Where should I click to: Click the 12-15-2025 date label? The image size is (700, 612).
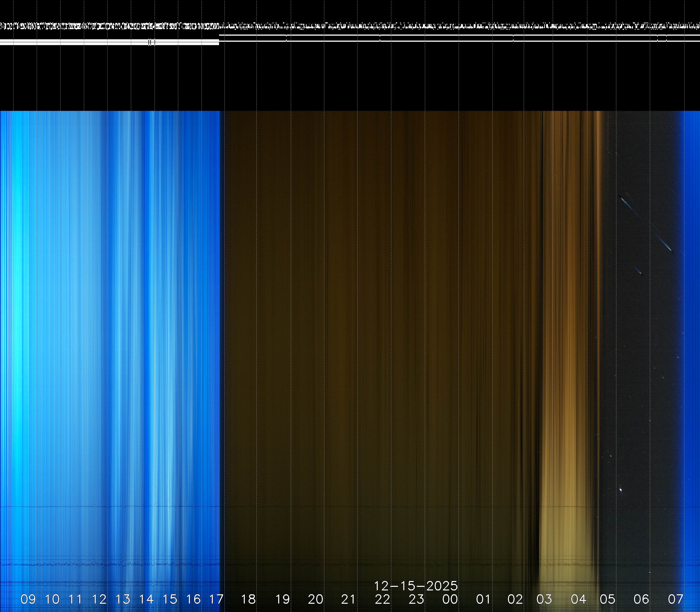coord(416,586)
